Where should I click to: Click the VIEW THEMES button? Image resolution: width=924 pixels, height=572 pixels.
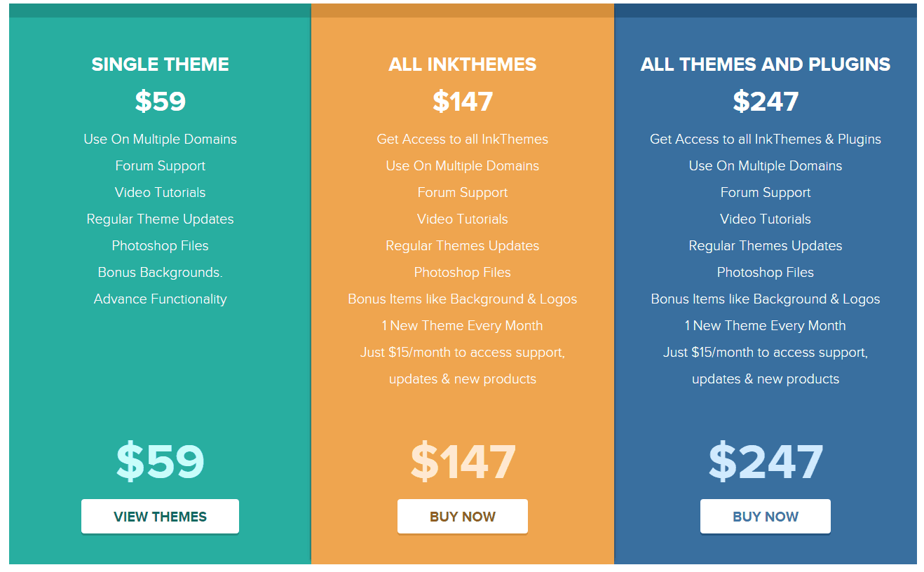[x=160, y=517]
